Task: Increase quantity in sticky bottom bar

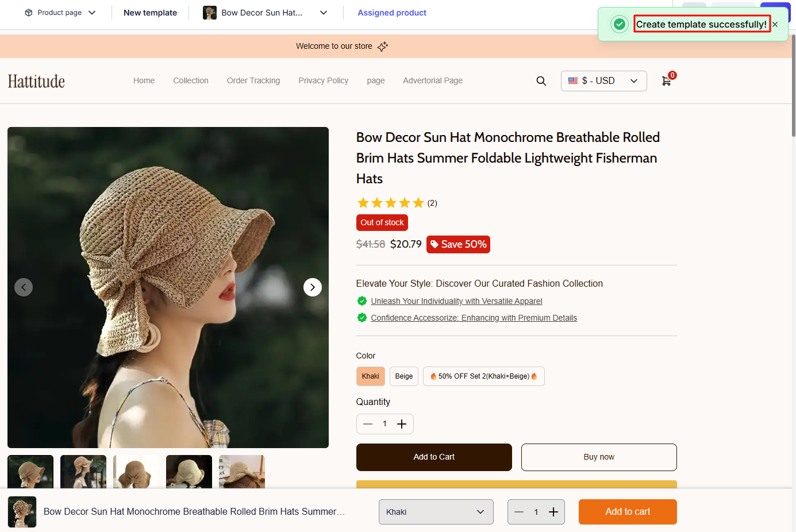Action: (x=553, y=512)
